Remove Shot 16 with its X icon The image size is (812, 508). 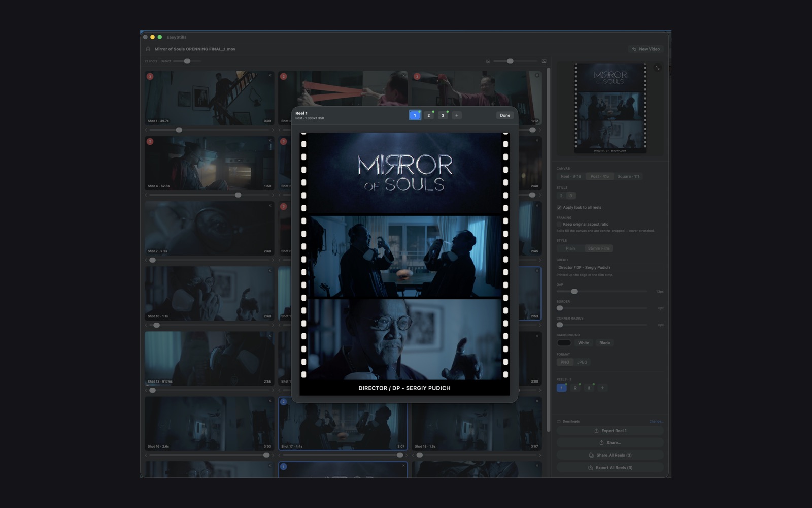[270, 400]
